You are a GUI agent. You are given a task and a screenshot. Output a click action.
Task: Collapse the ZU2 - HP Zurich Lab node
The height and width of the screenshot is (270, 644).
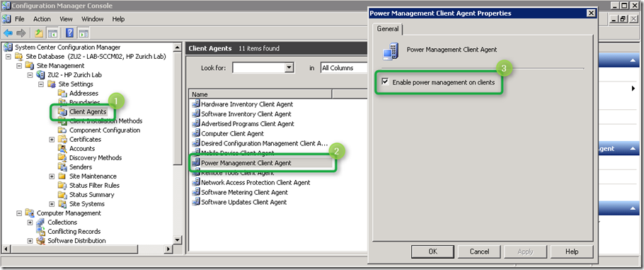(x=30, y=75)
